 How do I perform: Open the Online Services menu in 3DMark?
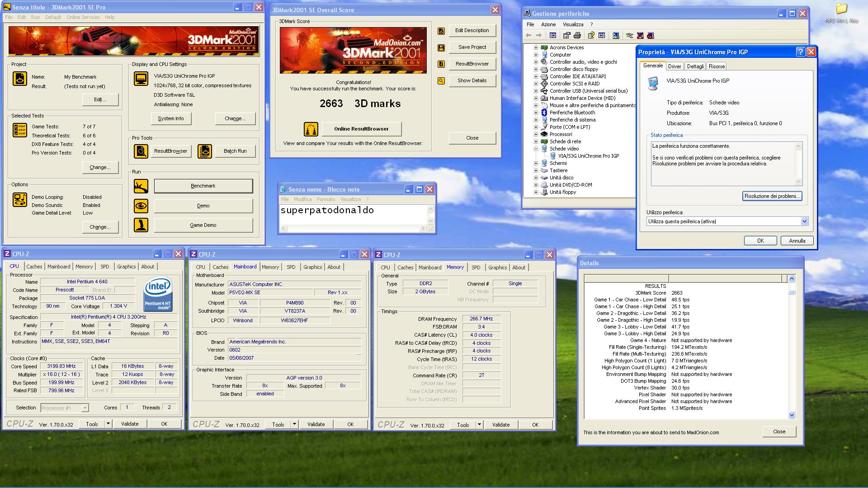83,17
